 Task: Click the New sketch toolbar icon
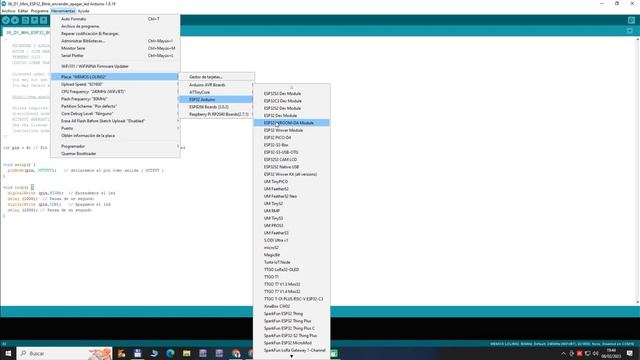click(25, 20)
